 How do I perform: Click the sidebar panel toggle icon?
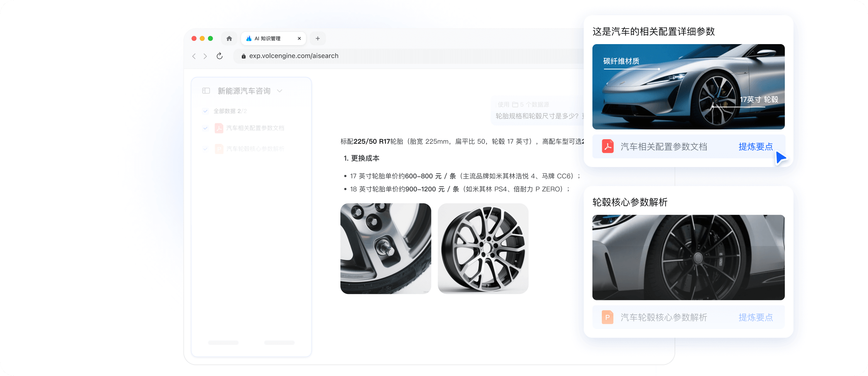206,91
